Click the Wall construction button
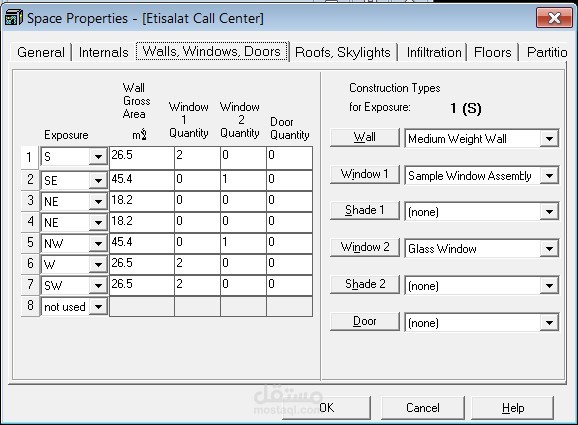This screenshot has width=578, height=425. 365,137
